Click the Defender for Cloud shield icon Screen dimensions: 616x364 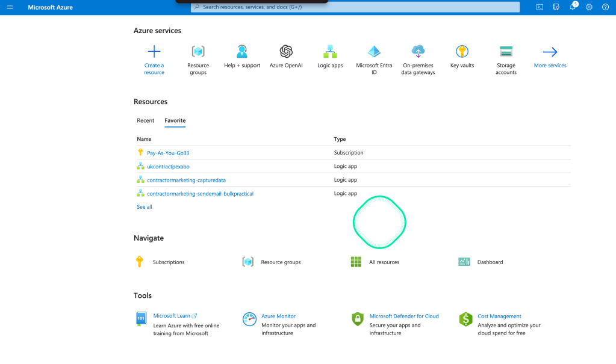click(x=358, y=319)
